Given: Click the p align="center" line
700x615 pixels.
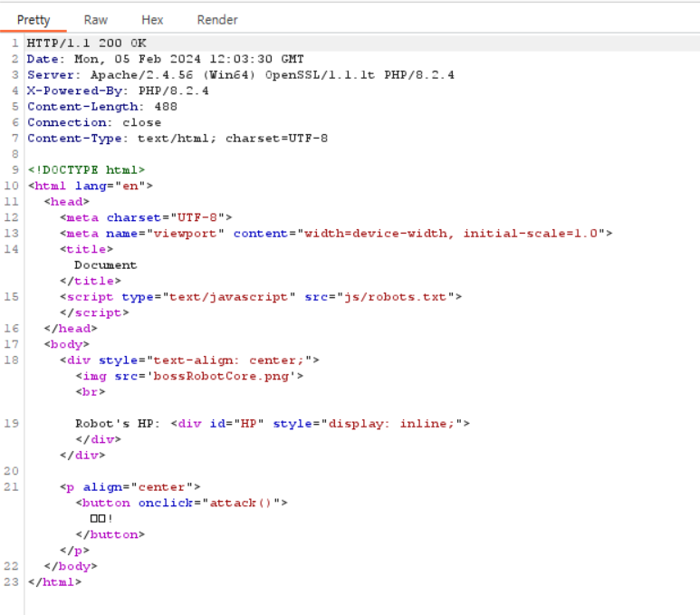Looking at the screenshot, I should click(129, 487).
